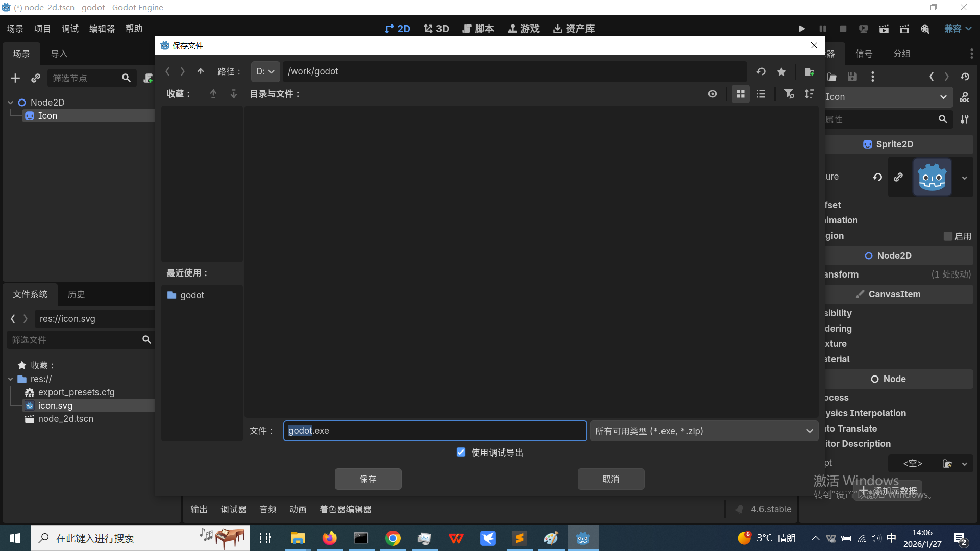Open the D: drive dropdown
This screenshot has width=980, height=551.
[x=265, y=71]
